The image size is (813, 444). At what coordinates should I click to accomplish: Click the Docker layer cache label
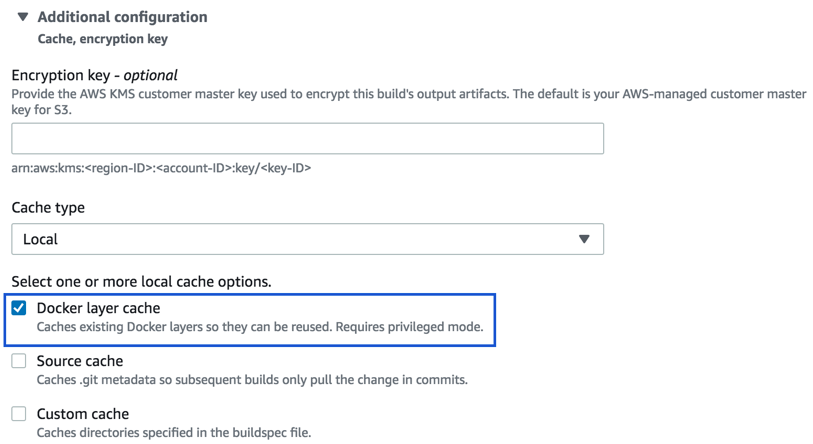(98, 308)
